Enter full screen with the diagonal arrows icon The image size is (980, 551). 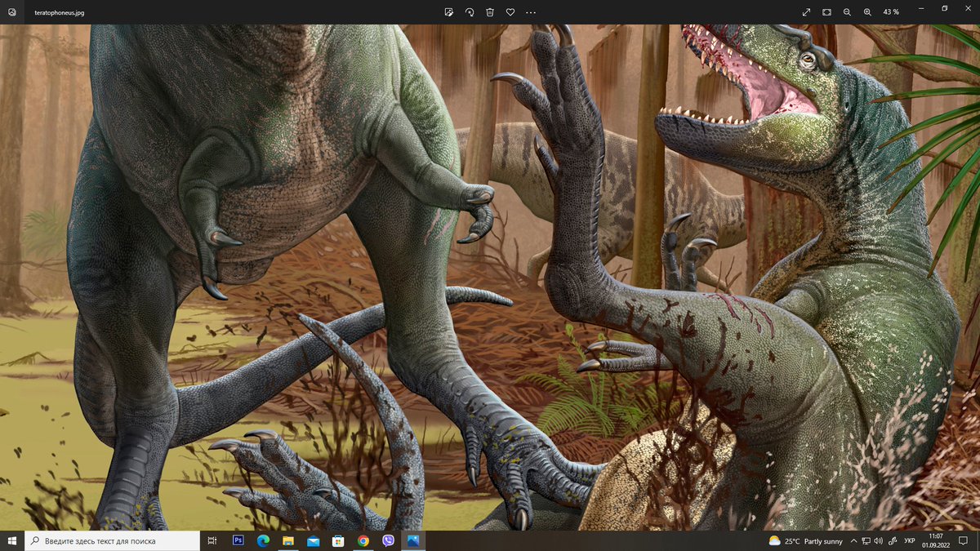coord(807,12)
